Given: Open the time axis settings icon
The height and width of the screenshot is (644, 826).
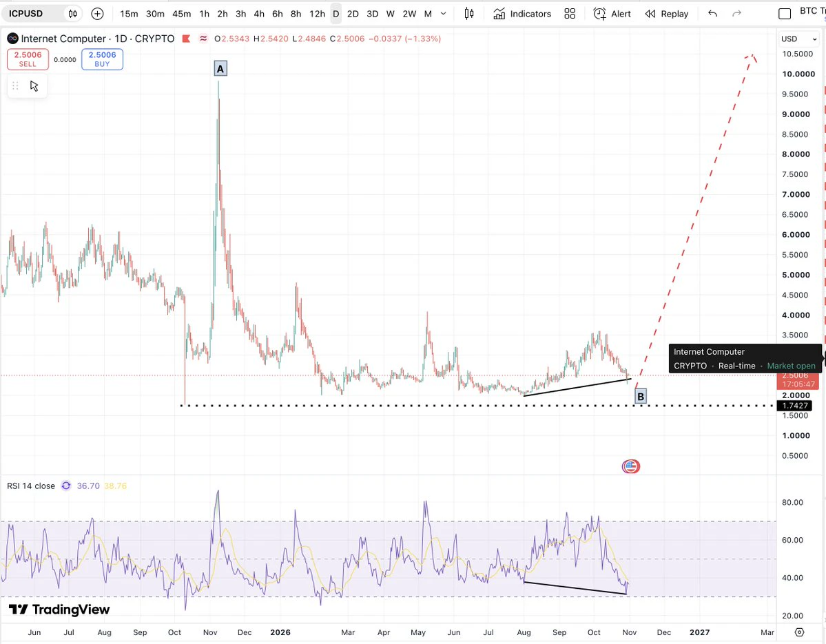Looking at the screenshot, I should pos(800,632).
